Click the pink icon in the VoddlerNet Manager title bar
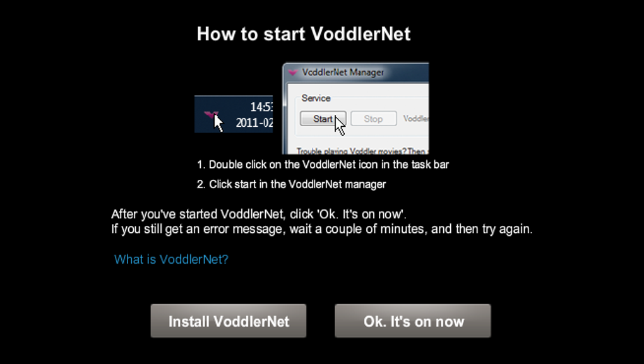The height and width of the screenshot is (364, 644). click(292, 73)
